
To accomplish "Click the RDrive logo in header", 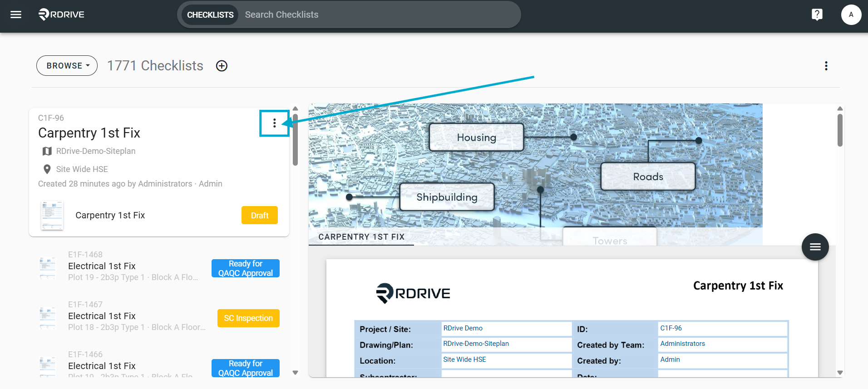I will click(61, 15).
